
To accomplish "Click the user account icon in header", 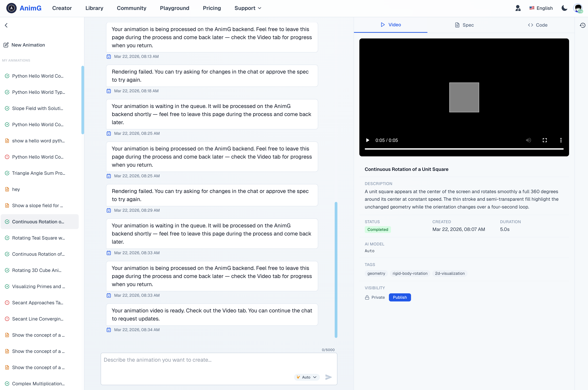I will [x=518, y=8].
